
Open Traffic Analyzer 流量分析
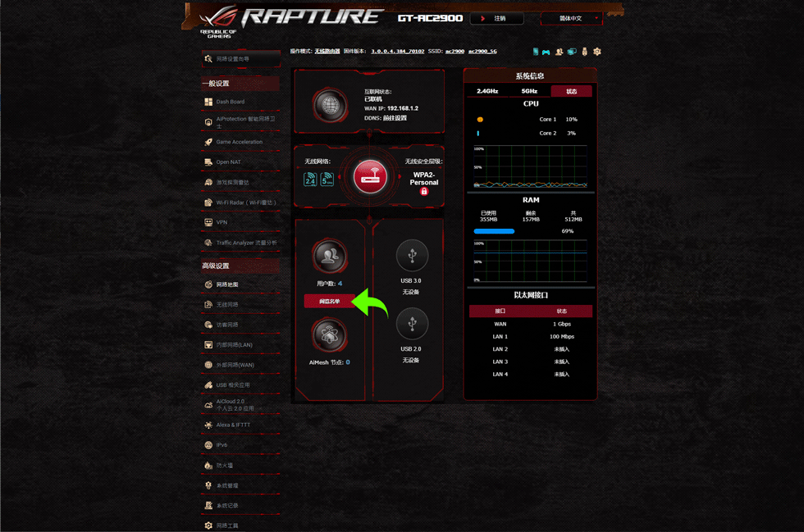tap(240, 243)
